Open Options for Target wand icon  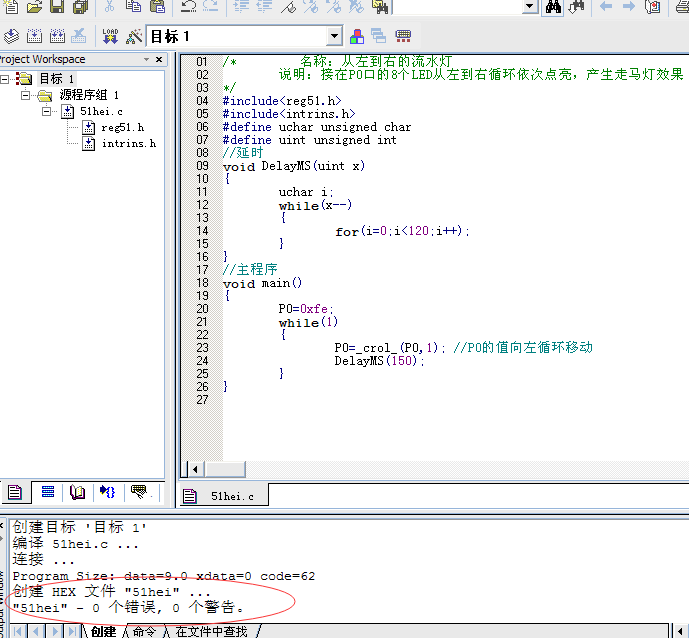point(134,36)
